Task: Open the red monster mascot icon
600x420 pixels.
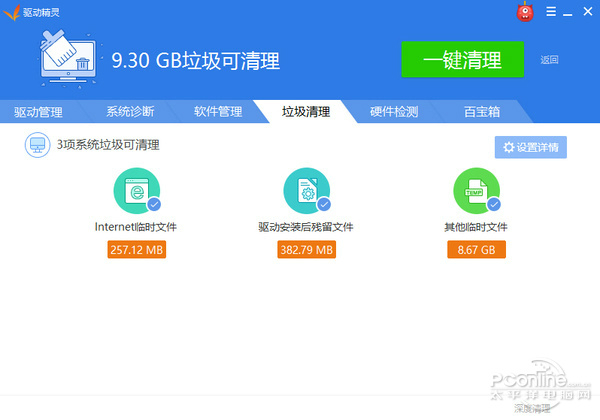Action: pyautogui.click(x=525, y=12)
